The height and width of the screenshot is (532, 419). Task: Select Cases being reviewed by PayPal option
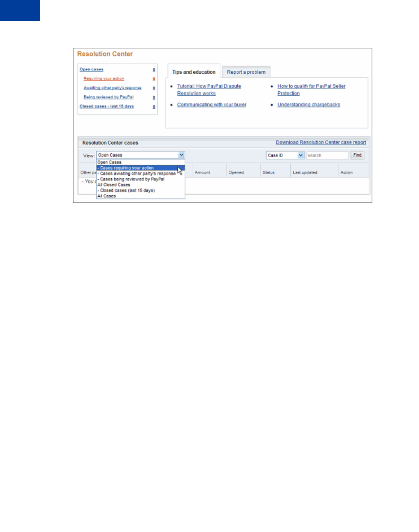pos(141,179)
